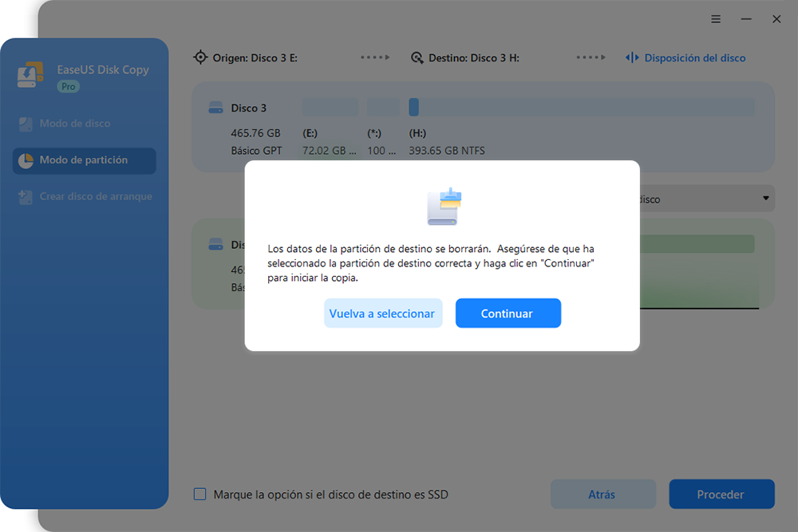The width and height of the screenshot is (798, 532).
Task: Click the disk layout split icon
Action: [x=631, y=57]
